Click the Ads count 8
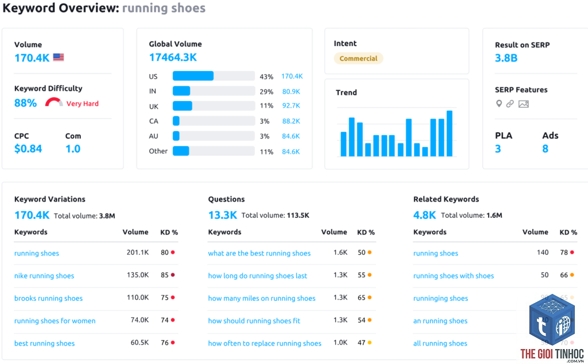 pyautogui.click(x=546, y=149)
